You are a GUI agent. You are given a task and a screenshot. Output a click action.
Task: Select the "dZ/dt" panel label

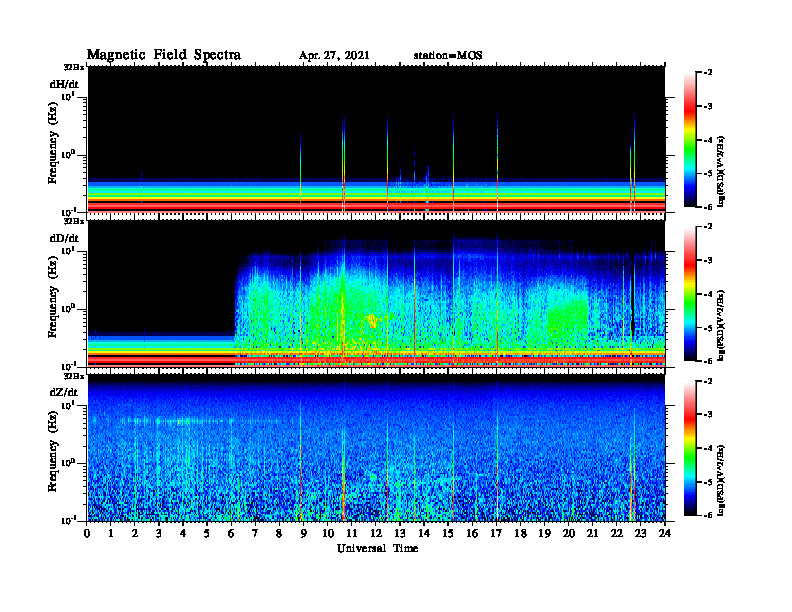(x=64, y=392)
